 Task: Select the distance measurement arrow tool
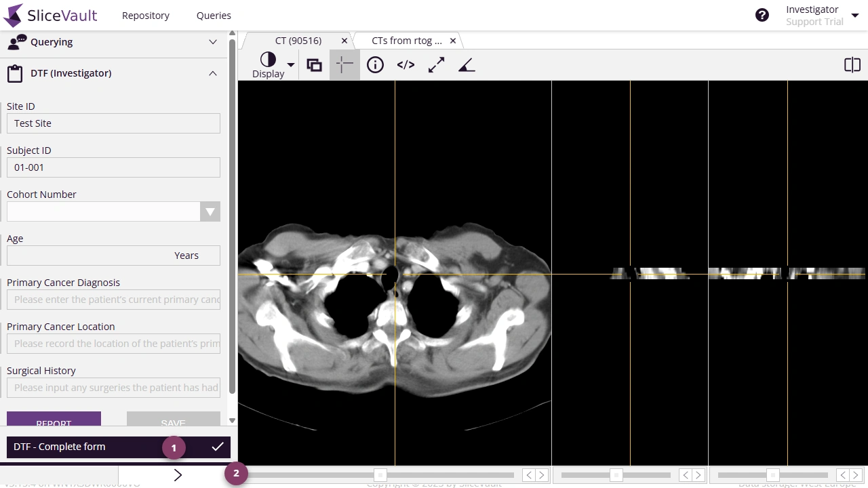[436, 65]
